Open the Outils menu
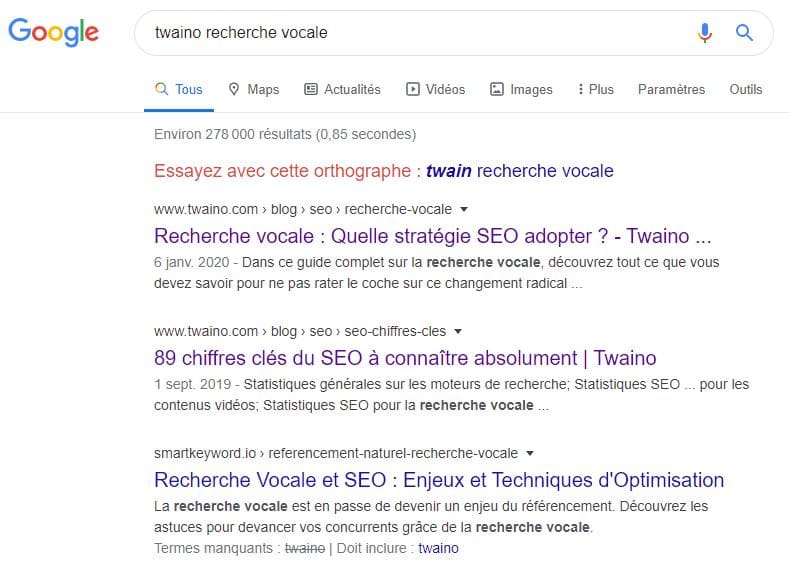This screenshot has height=575, width=789. [x=746, y=90]
